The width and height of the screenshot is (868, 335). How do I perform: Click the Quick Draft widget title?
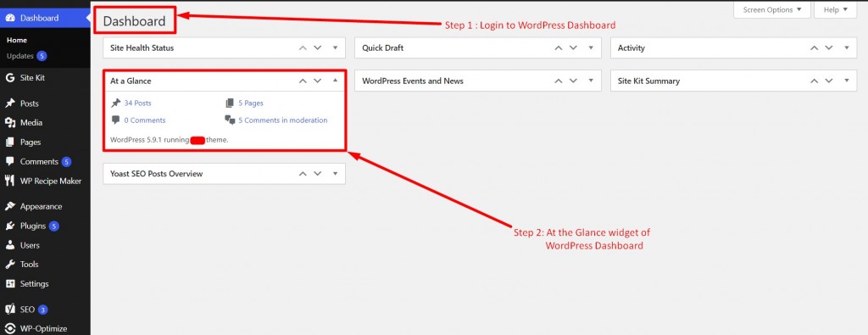(x=383, y=48)
